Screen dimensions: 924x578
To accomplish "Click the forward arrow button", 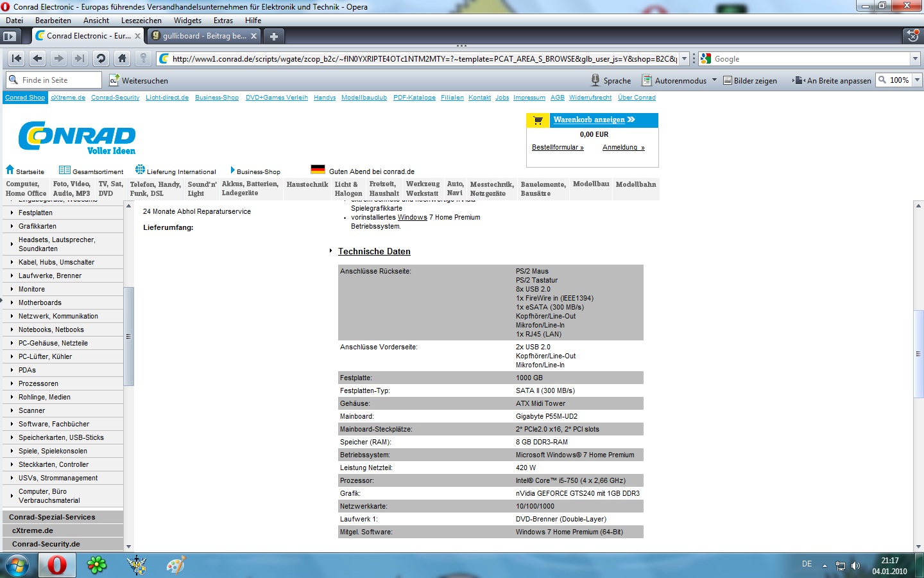I will pos(58,58).
